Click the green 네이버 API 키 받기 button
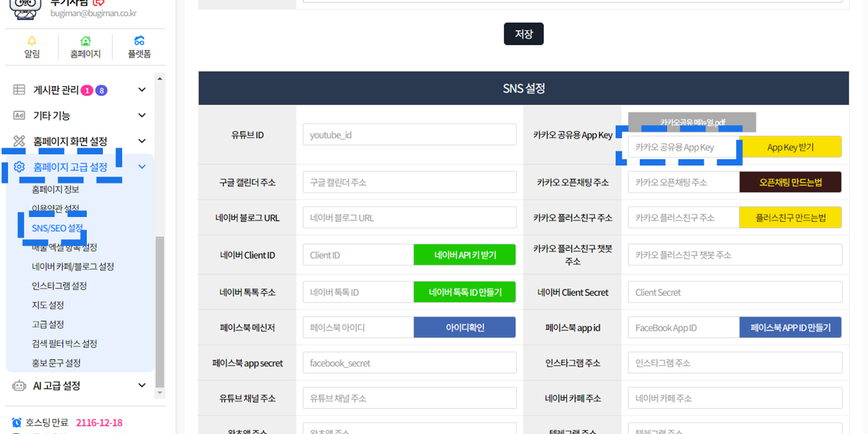Viewport: 868px width, 434px height. click(464, 255)
